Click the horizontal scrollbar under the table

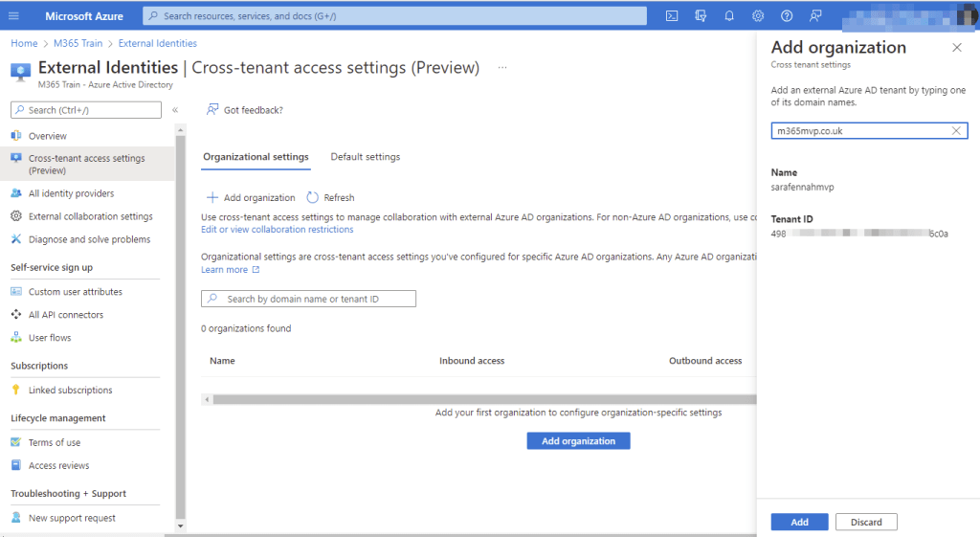coord(479,398)
